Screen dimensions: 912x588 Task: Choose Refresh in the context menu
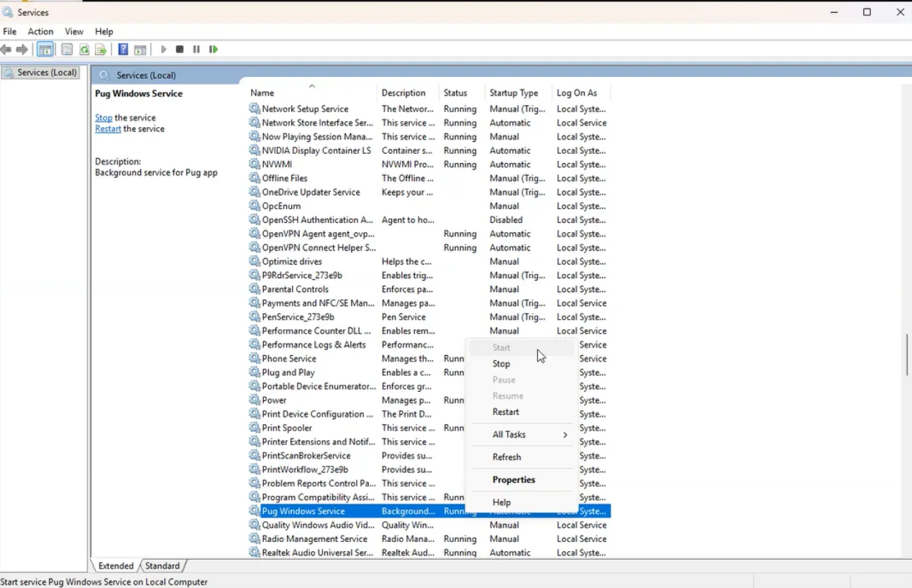tap(522, 457)
